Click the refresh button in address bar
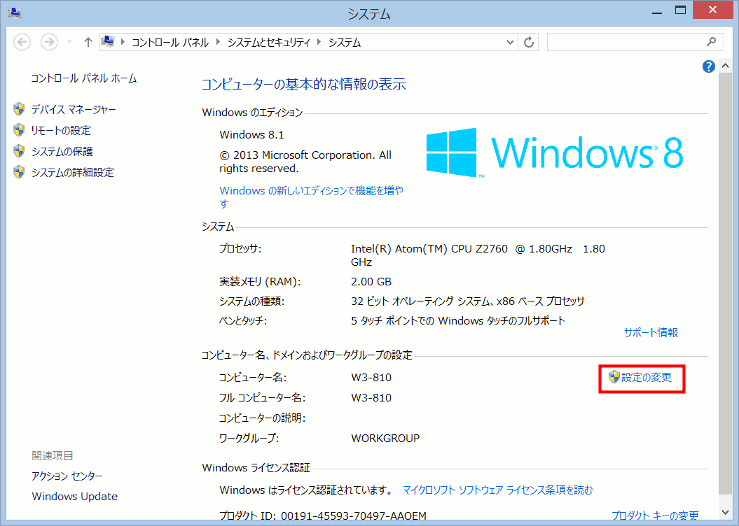739x526 pixels. tap(529, 43)
